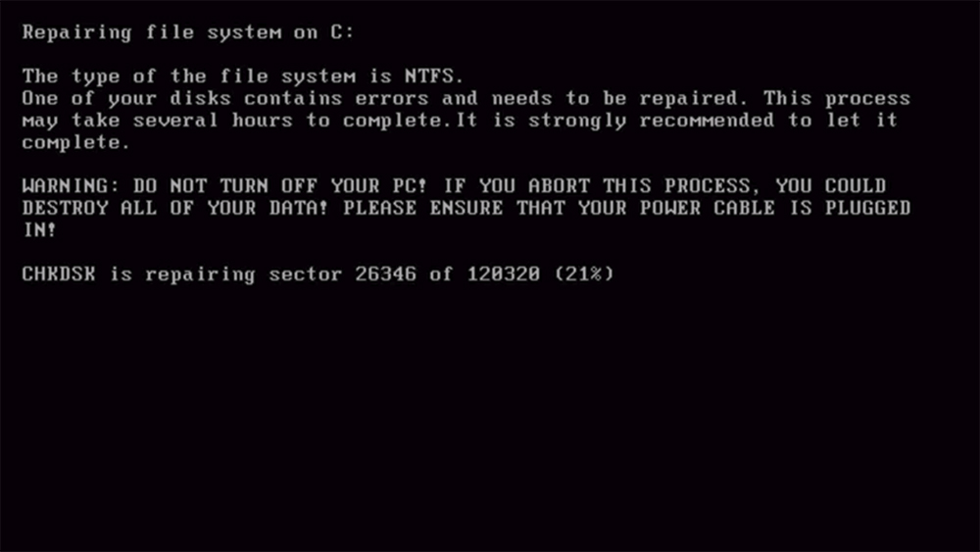Image resolution: width=980 pixels, height=552 pixels.
Task: Click the 'Repairing file system on C:' heading
Action: 188,32
